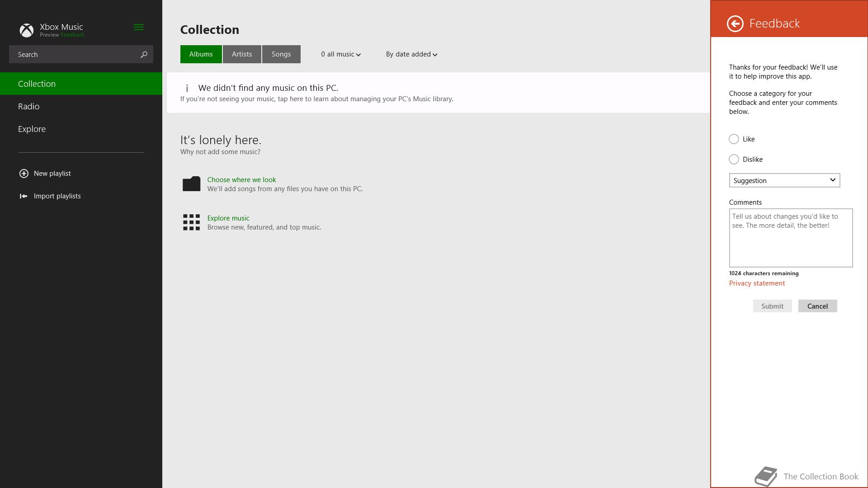This screenshot has width=868, height=488.
Task: Click the Cancel button
Action: point(817,306)
